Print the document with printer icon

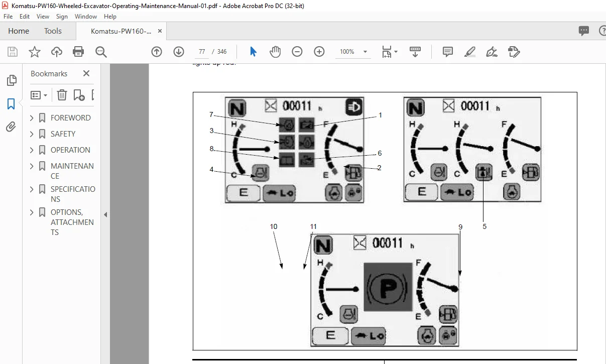(78, 52)
